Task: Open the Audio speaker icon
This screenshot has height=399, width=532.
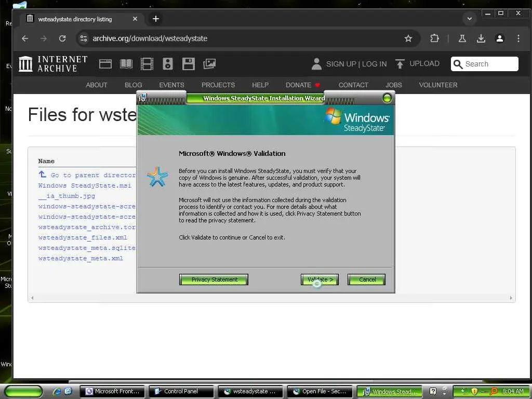Action: coord(168,64)
